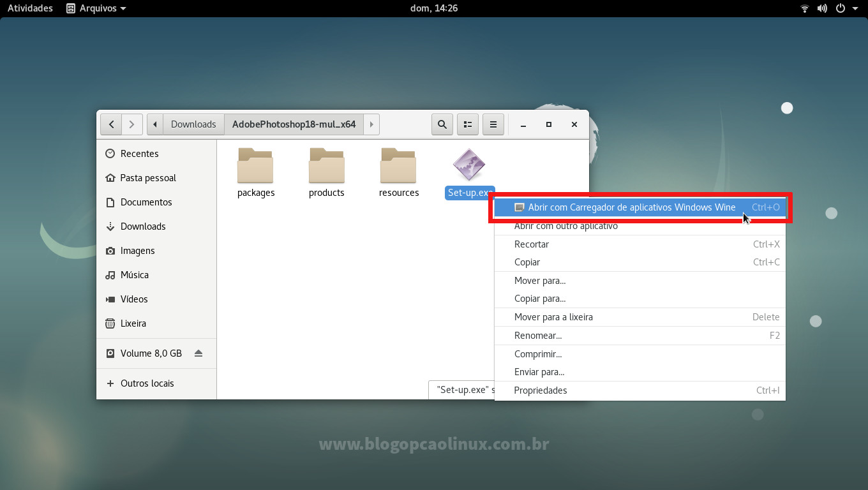Open the hamburger view options menu
The width and height of the screenshot is (868, 490).
[493, 124]
